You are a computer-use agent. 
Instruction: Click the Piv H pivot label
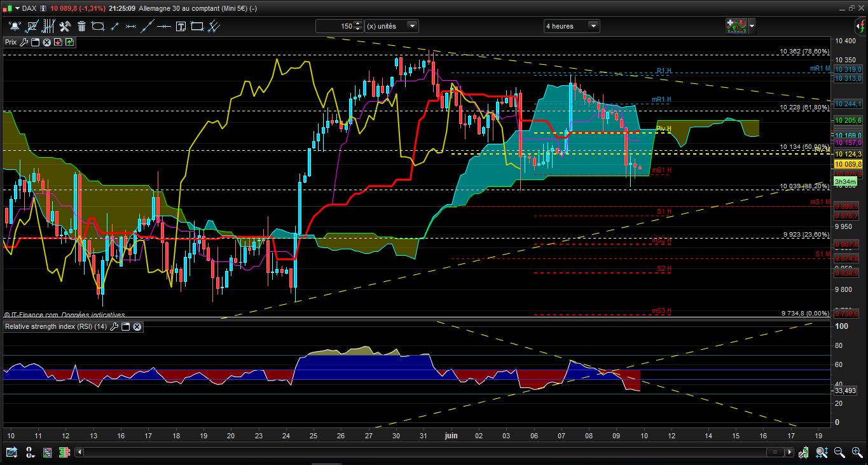pos(664,128)
